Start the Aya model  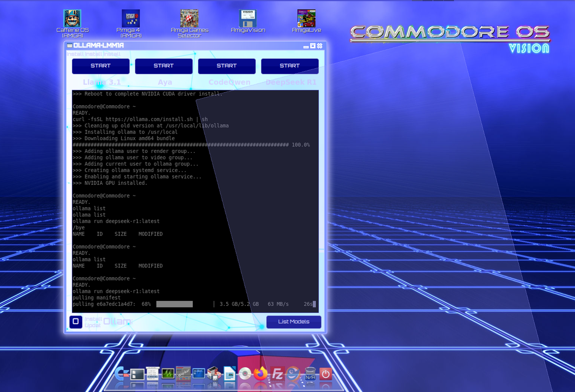pyautogui.click(x=163, y=66)
